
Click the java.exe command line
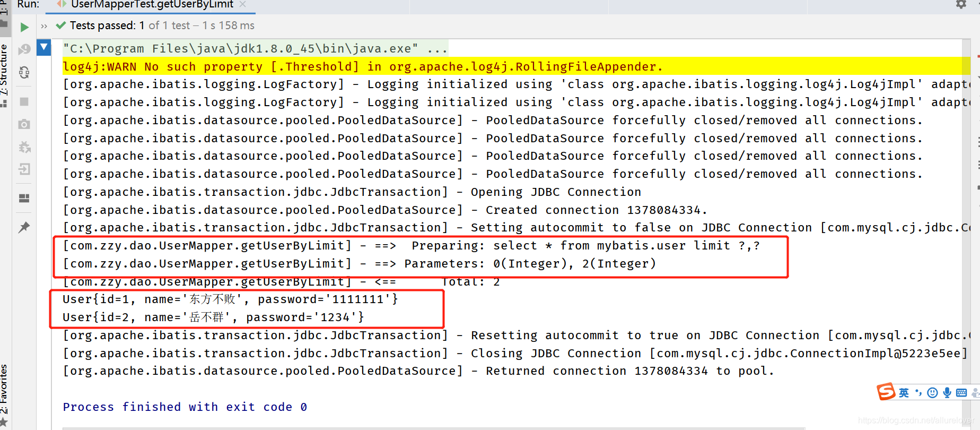click(255, 48)
